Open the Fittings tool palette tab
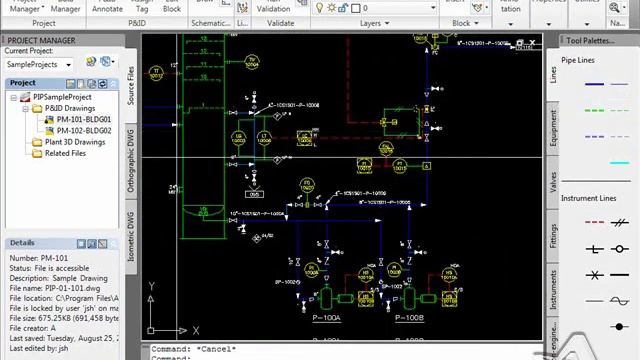The width and height of the screenshot is (640, 360). point(553,236)
